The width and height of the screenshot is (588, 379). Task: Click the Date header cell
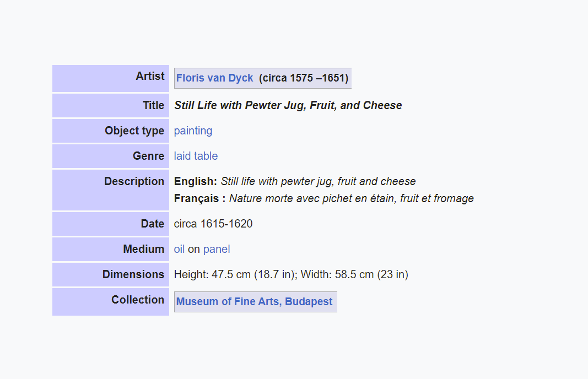pyautogui.click(x=111, y=224)
